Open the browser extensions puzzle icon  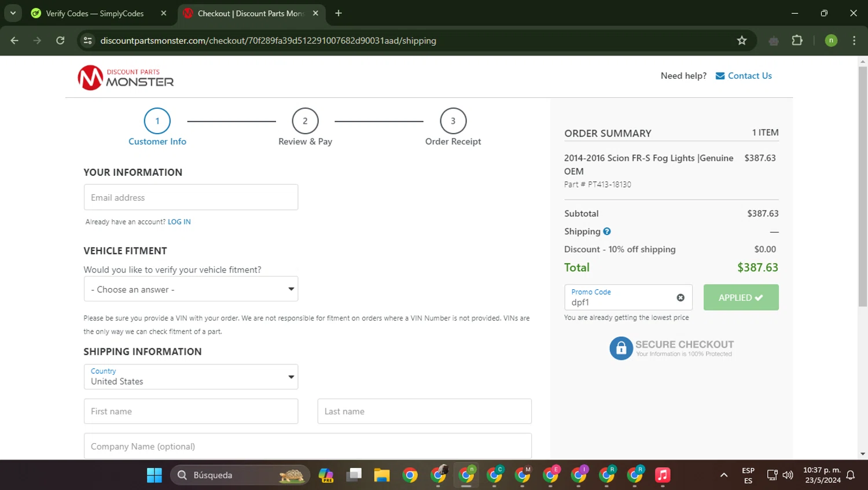797,40
